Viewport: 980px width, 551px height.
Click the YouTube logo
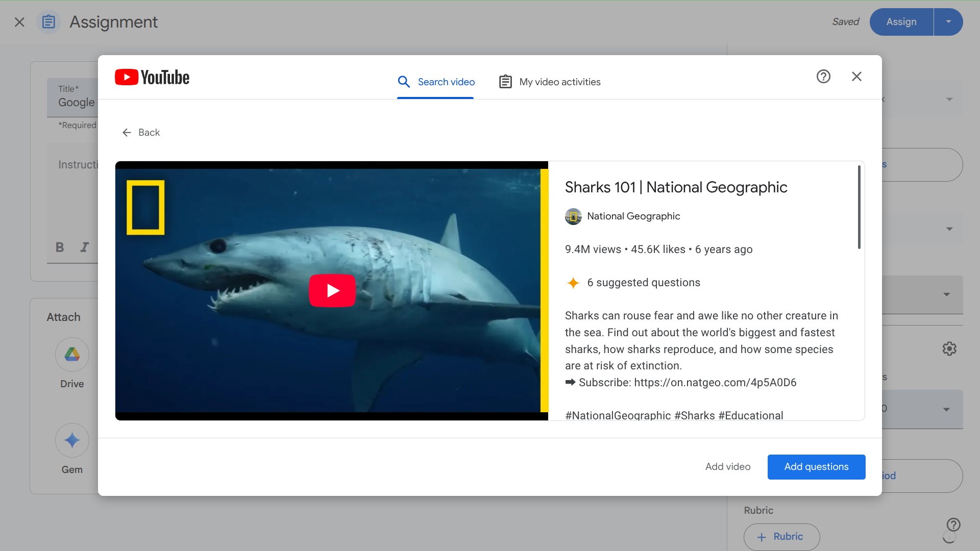(152, 78)
